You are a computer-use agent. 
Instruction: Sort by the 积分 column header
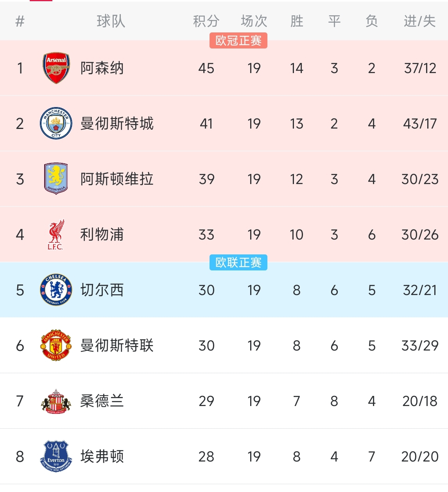point(206,21)
